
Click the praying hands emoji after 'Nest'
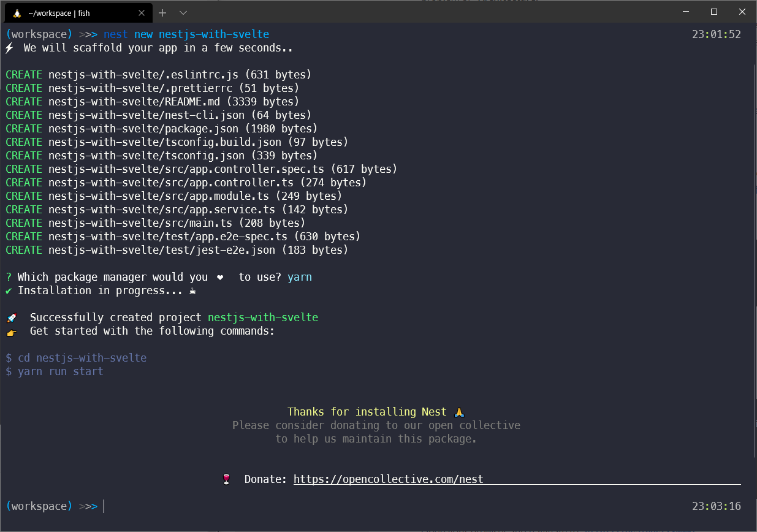point(460,412)
